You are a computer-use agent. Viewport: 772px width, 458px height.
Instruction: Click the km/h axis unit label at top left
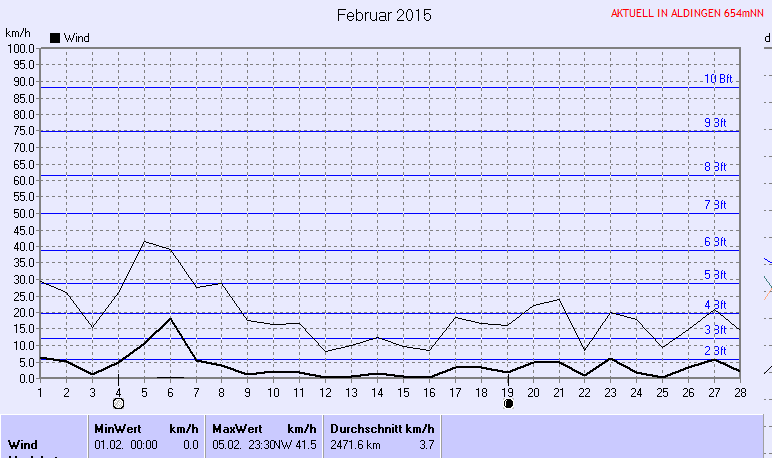pyautogui.click(x=19, y=33)
